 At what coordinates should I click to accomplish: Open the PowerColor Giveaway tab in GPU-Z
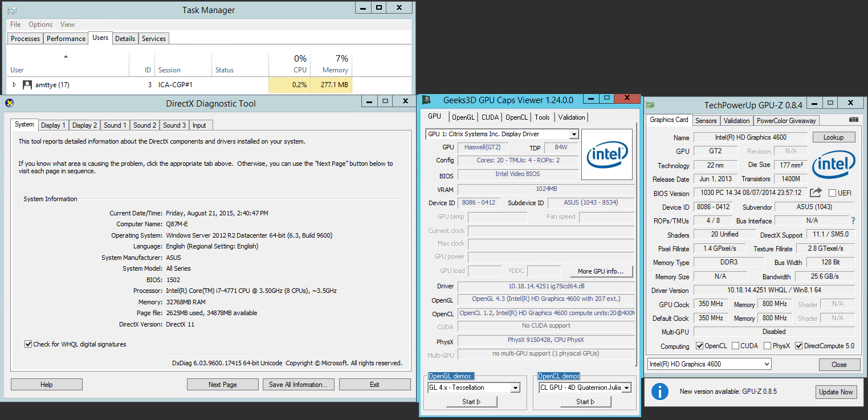pos(787,121)
